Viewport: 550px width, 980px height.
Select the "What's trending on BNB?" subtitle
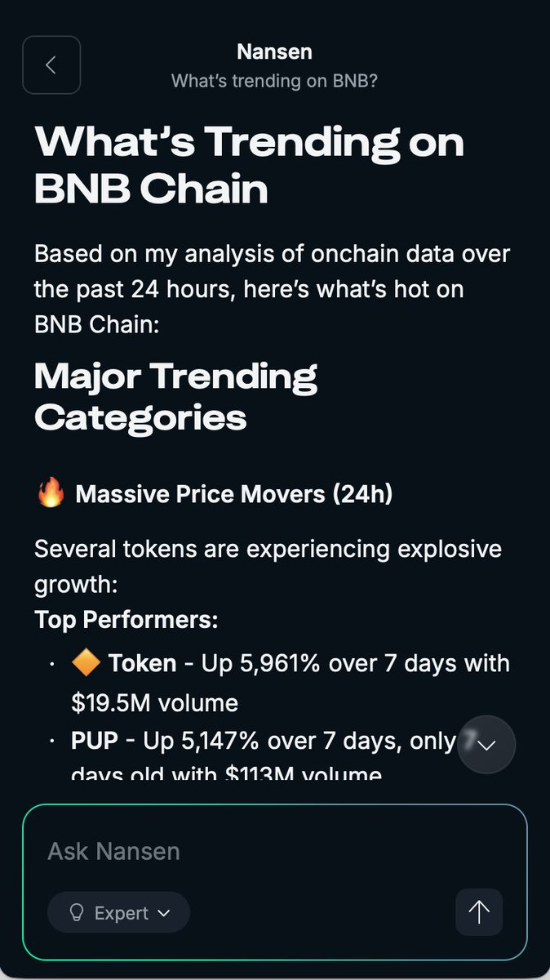(274, 82)
